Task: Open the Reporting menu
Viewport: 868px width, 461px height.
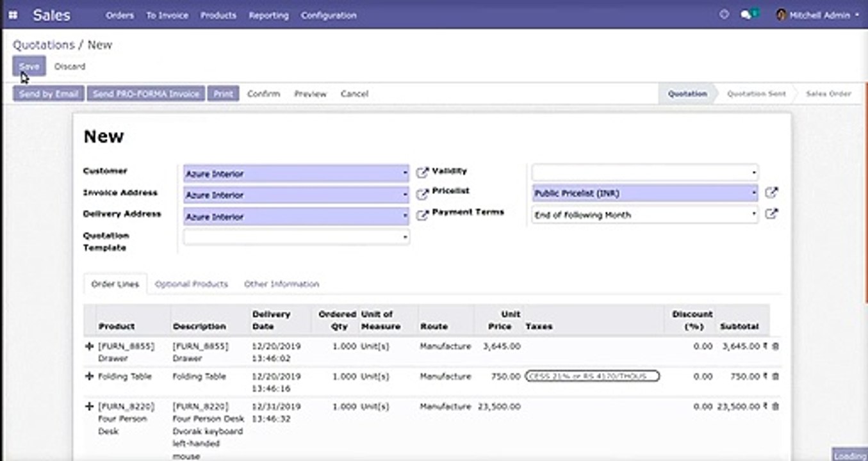Action: tap(268, 15)
